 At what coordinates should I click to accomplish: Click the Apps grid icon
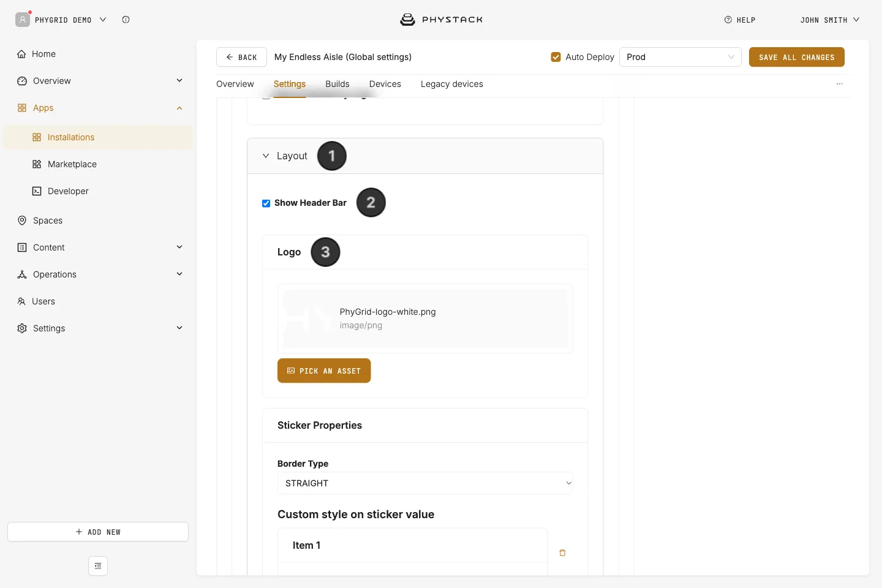pyautogui.click(x=22, y=108)
